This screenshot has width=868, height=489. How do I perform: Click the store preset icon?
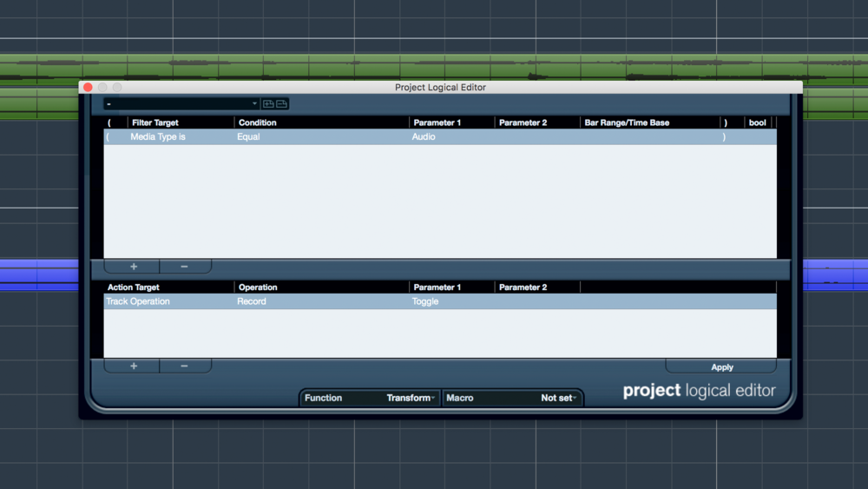pos(269,104)
